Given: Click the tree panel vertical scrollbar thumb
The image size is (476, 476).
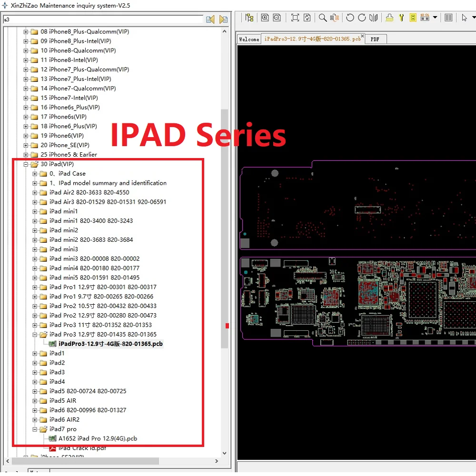Looking at the screenshot, I should [x=224, y=228].
